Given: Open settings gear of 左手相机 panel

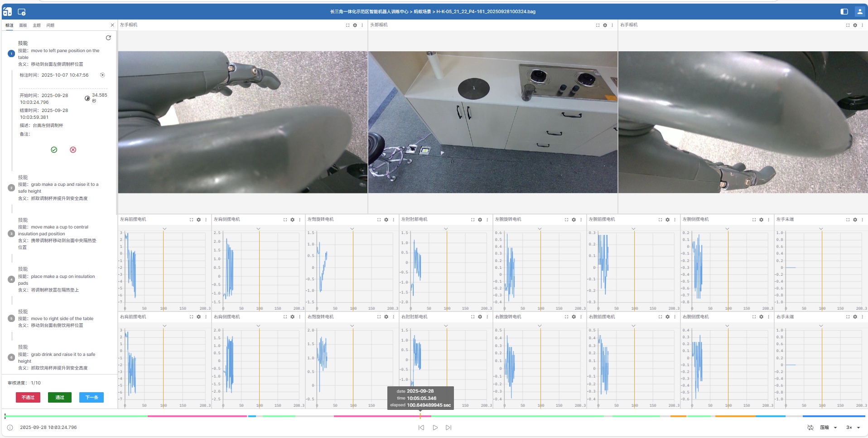Looking at the screenshot, I should (x=355, y=25).
